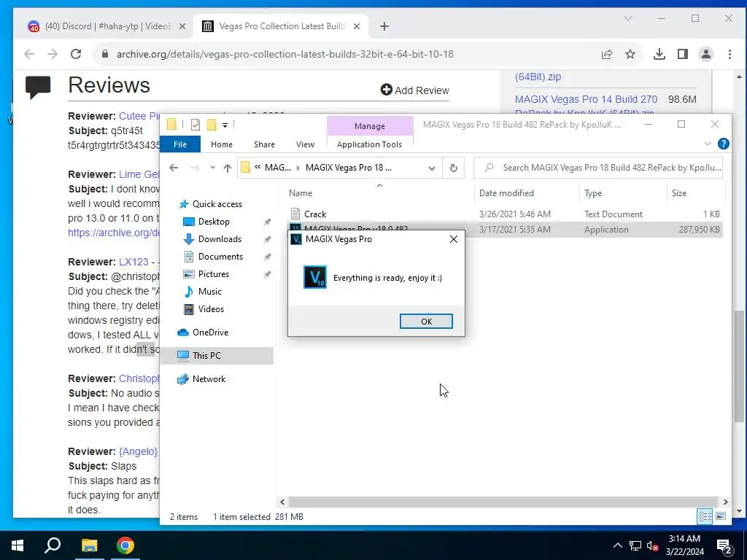This screenshot has width=747, height=560.
Task: Select the Crack text document
Action: (315, 214)
